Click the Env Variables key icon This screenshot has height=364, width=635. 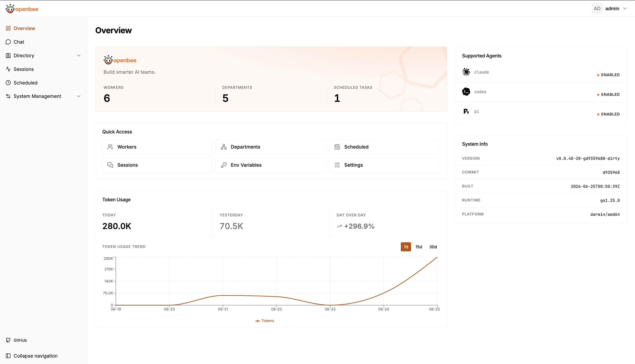(224, 165)
